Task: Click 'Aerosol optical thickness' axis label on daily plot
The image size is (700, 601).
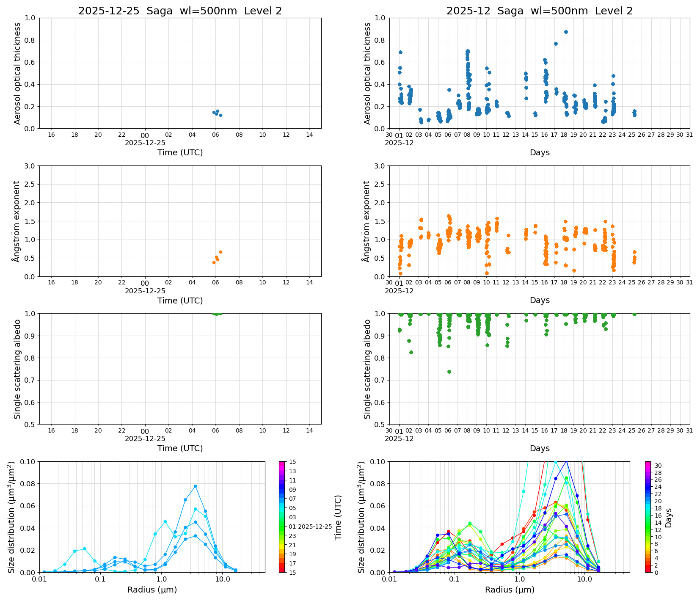Action: pyautogui.click(x=17, y=73)
